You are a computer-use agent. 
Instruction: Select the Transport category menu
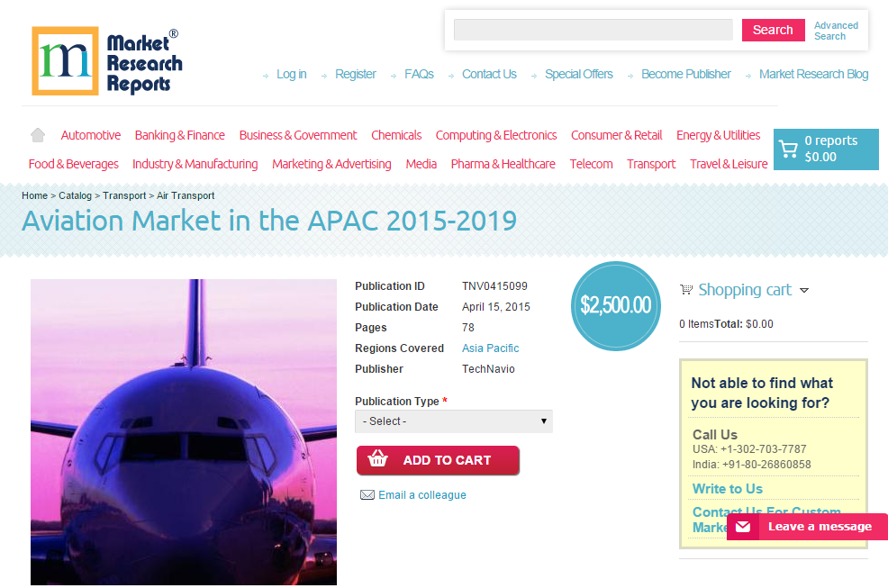(650, 164)
